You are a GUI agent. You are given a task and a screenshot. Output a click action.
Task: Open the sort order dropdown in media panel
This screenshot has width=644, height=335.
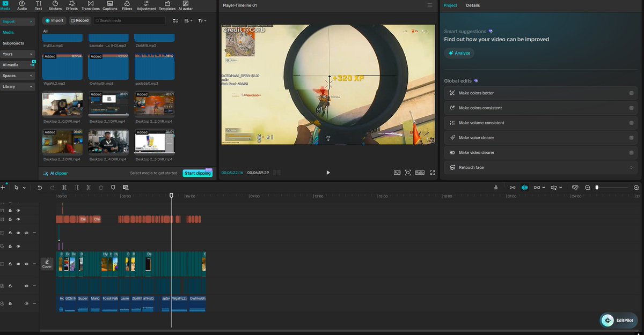coord(188,20)
